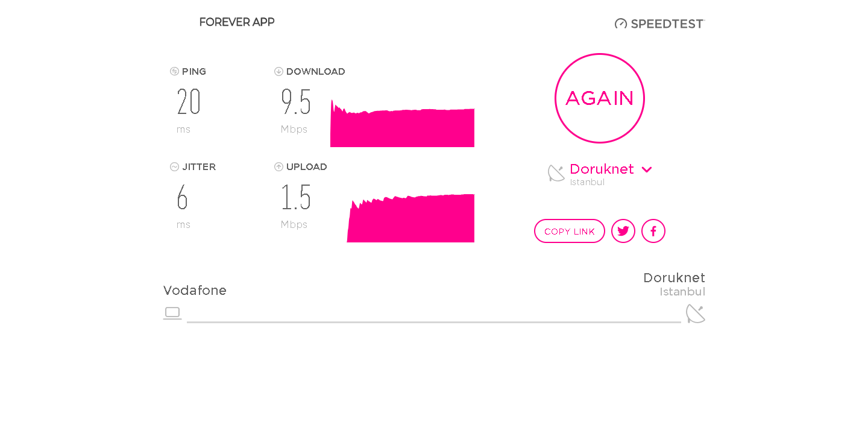This screenshot has height=439, width=868.
Task: Click the Twitter share icon
Action: [x=623, y=231]
